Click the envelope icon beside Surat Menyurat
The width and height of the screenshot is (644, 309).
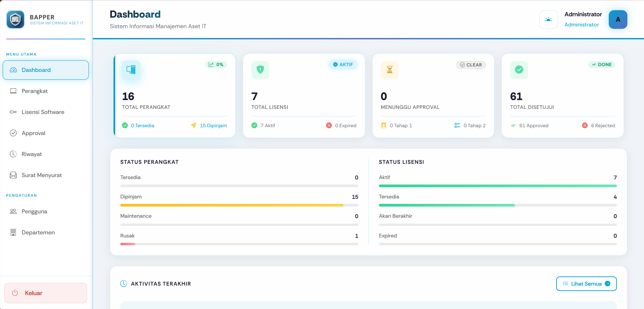[x=13, y=175]
